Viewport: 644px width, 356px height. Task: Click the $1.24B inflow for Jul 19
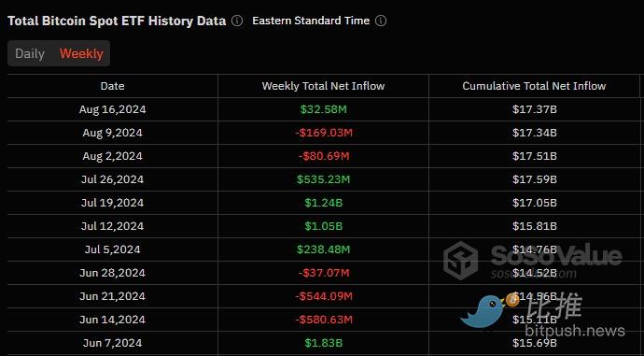point(323,203)
